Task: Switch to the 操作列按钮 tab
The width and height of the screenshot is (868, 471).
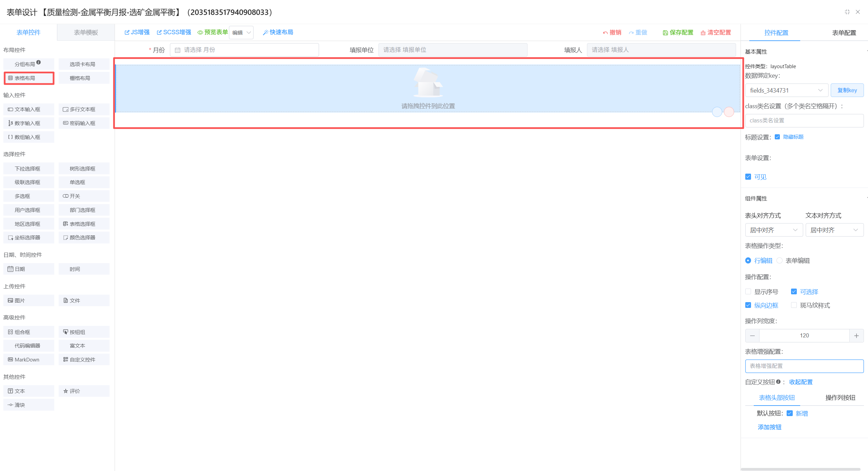Action: point(840,397)
